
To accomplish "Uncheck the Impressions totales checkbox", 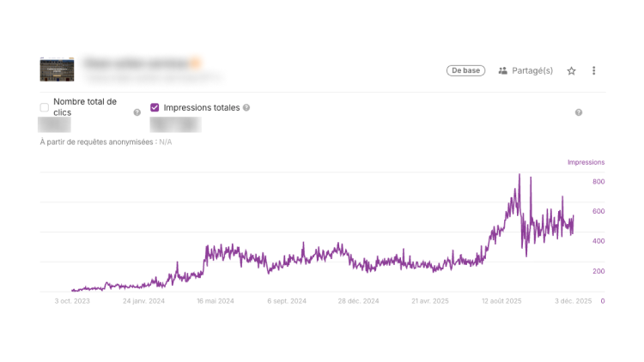I will point(155,107).
